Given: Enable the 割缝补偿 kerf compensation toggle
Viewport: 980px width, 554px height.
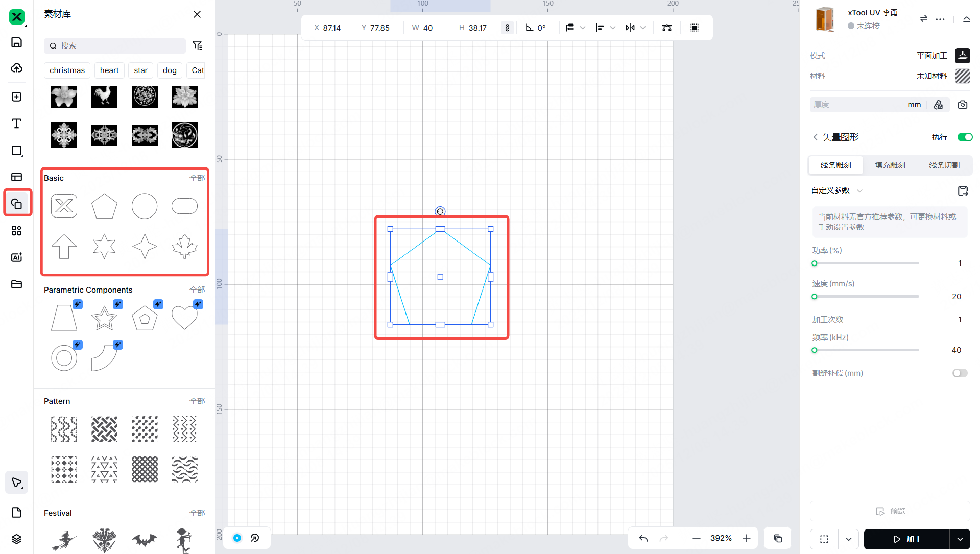Looking at the screenshot, I should coord(960,373).
